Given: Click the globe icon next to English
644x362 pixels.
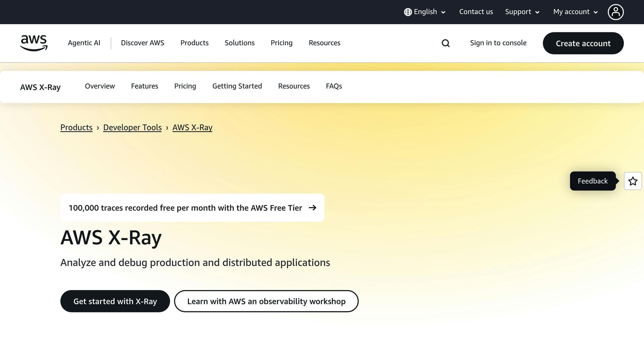Looking at the screenshot, I should (x=407, y=12).
